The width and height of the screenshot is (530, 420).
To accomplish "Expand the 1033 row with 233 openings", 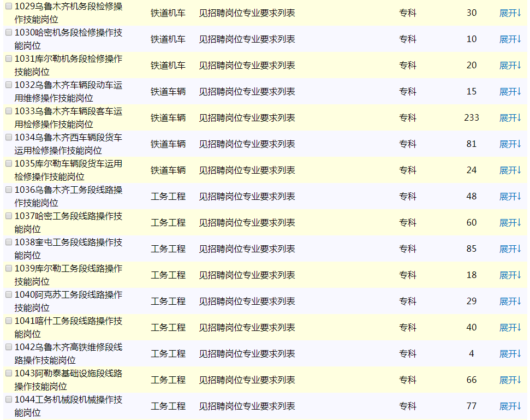I will coord(510,118).
